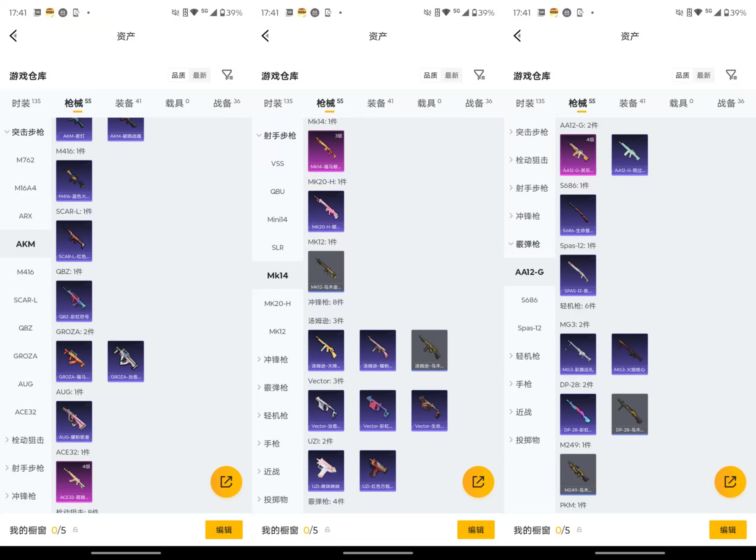This screenshot has width=756, height=560.
Task: Select the SPAS-12-夜 skin icon
Action: tap(578, 275)
